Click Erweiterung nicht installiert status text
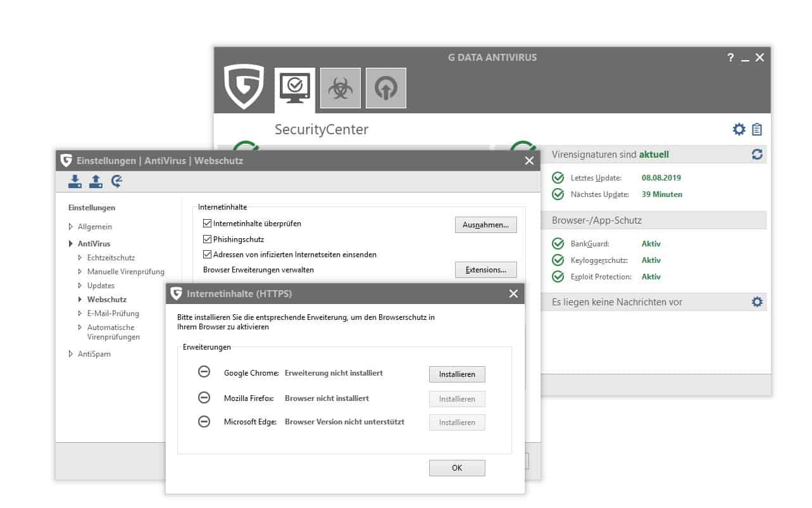The width and height of the screenshot is (812, 508). pyautogui.click(x=334, y=373)
